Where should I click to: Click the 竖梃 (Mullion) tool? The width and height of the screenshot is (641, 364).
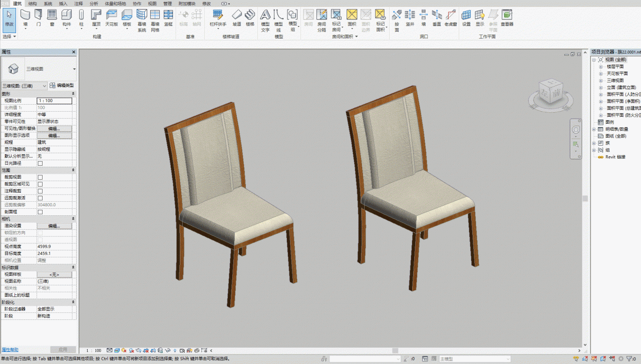[x=168, y=18]
